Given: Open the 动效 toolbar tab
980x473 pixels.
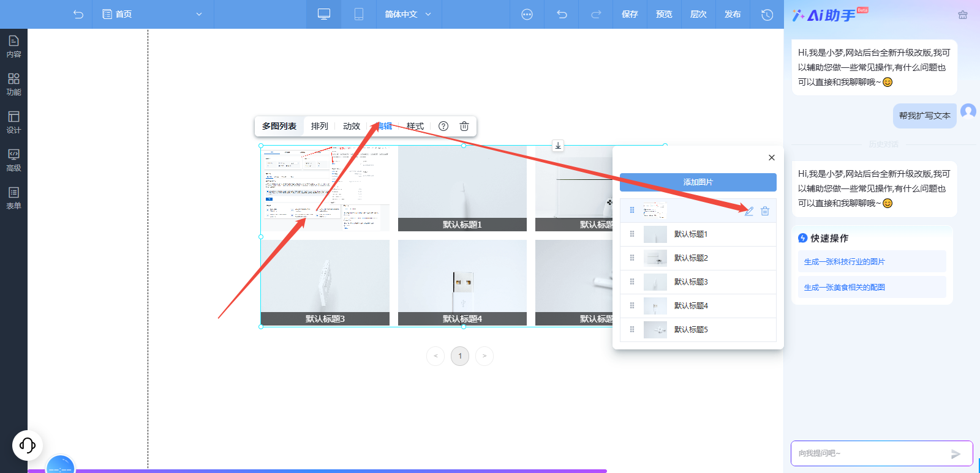Looking at the screenshot, I should 352,126.
